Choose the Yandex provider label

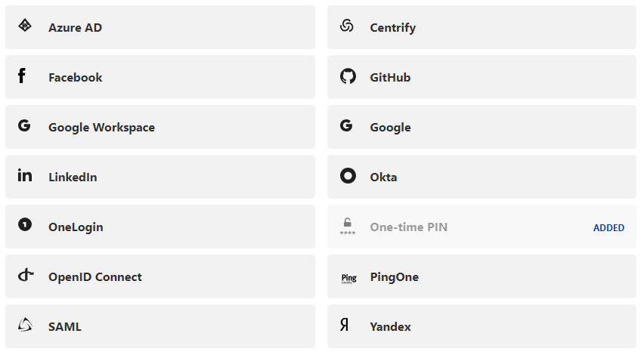pos(390,327)
